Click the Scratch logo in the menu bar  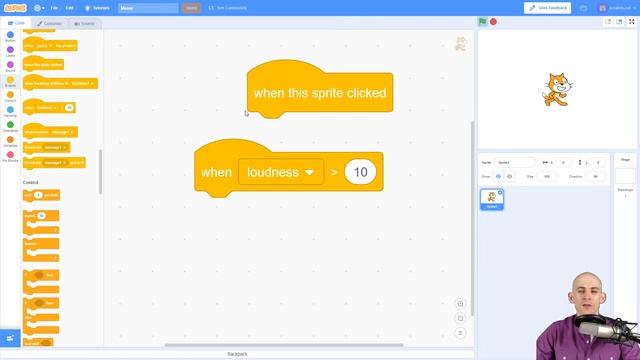click(15, 8)
